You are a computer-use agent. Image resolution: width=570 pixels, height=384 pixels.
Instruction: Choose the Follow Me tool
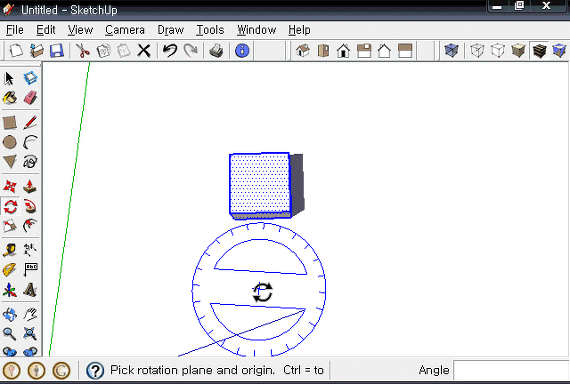tap(30, 207)
